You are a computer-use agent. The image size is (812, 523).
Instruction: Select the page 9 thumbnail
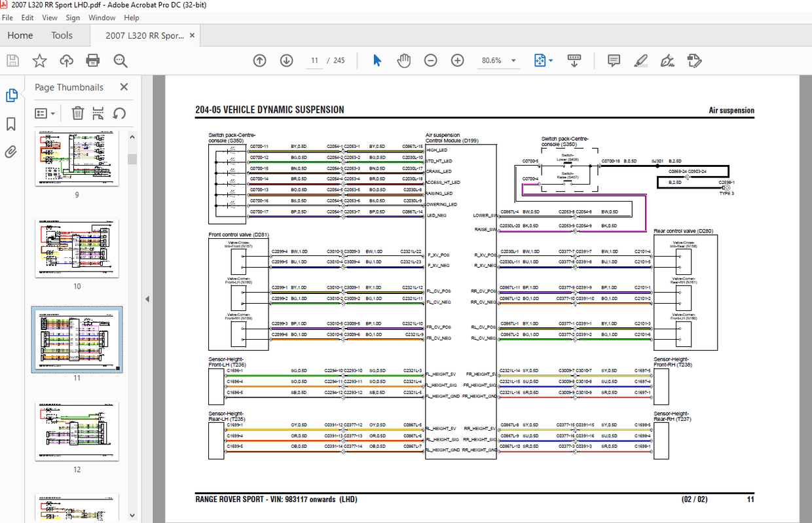click(x=77, y=158)
